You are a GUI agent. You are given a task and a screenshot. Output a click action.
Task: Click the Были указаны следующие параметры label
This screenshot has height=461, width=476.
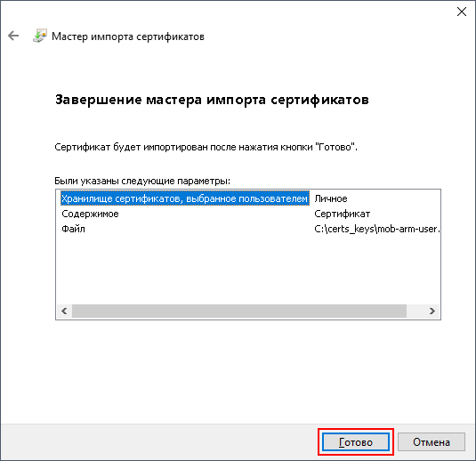click(142, 181)
